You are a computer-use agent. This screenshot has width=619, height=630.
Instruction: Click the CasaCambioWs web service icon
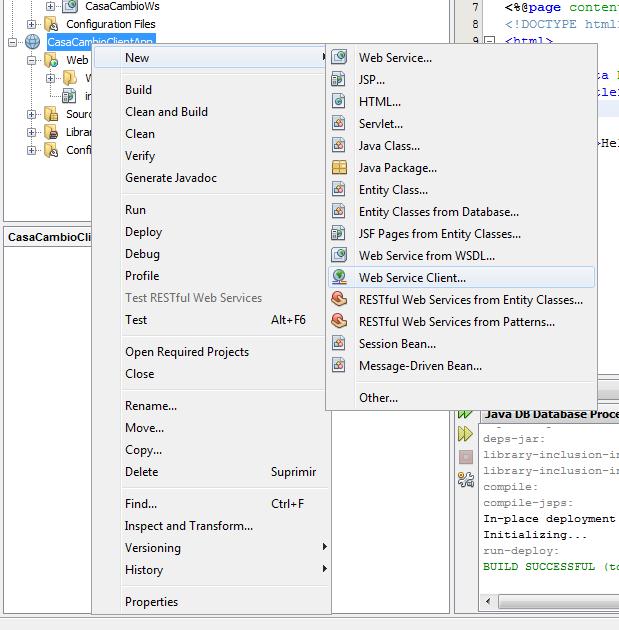point(70,6)
